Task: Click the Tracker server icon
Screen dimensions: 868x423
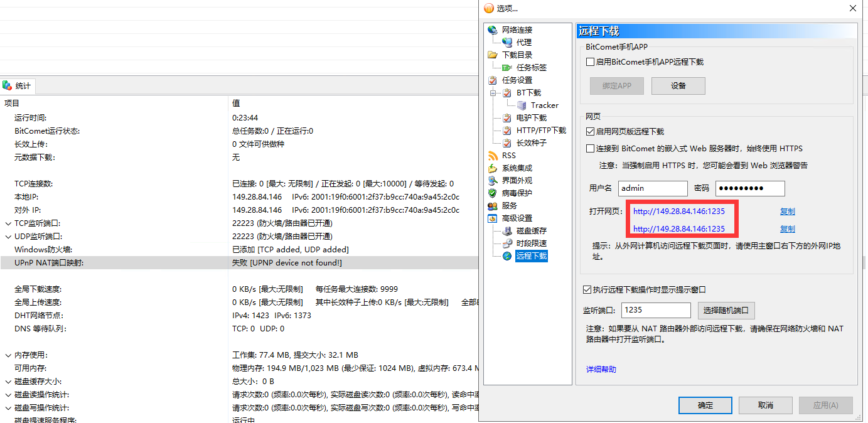Action: click(x=522, y=105)
